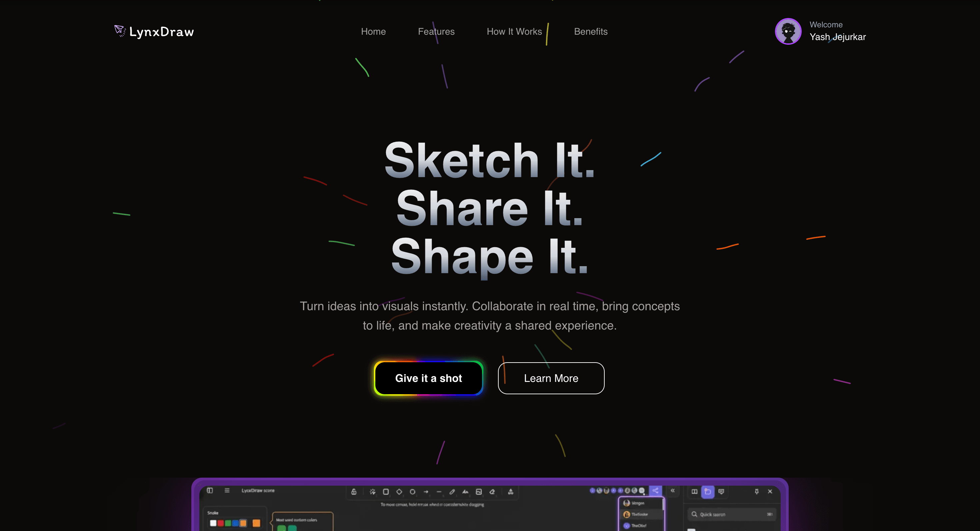Image resolution: width=980 pixels, height=531 pixels.
Task: Click the Quick search field
Action: [732, 514]
